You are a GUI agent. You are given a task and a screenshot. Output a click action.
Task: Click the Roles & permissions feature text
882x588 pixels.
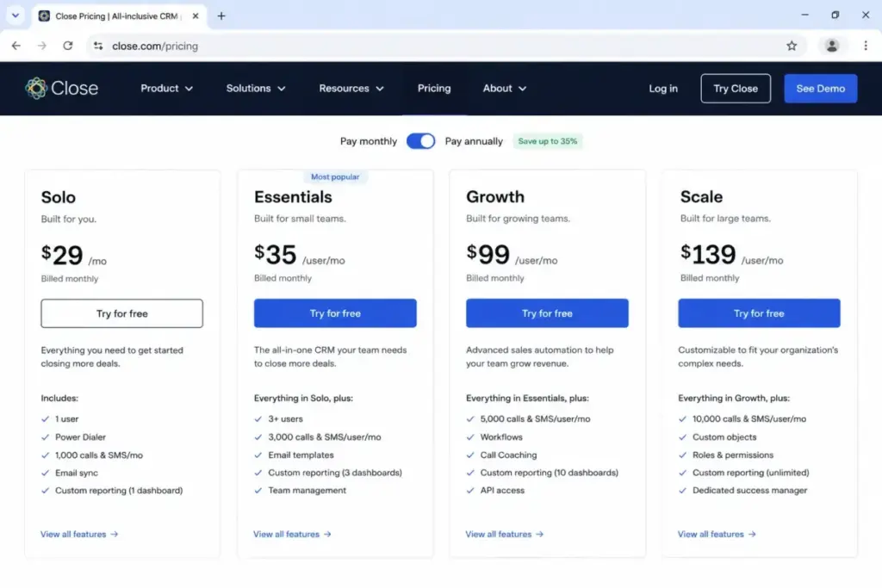[x=733, y=455]
